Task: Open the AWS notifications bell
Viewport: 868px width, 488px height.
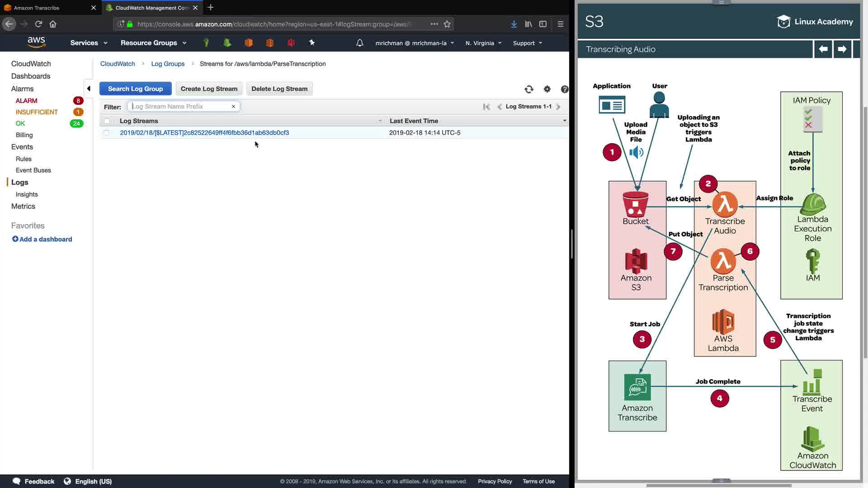Action: coord(359,43)
